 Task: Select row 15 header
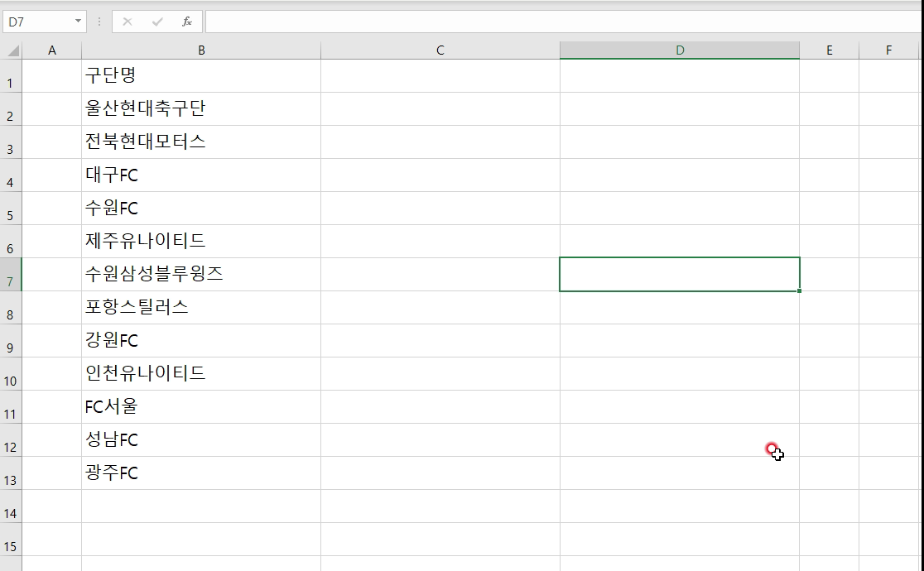tap(11, 540)
